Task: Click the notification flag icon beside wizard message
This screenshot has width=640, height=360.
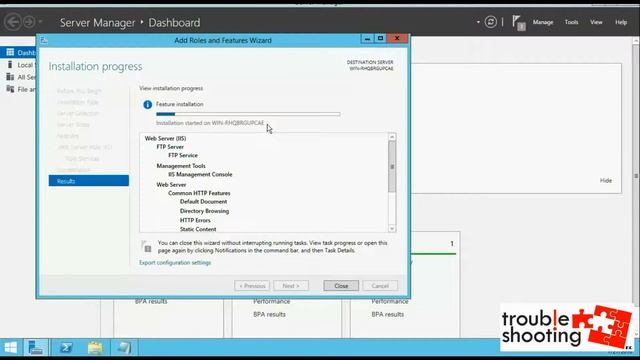Action: [146, 246]
